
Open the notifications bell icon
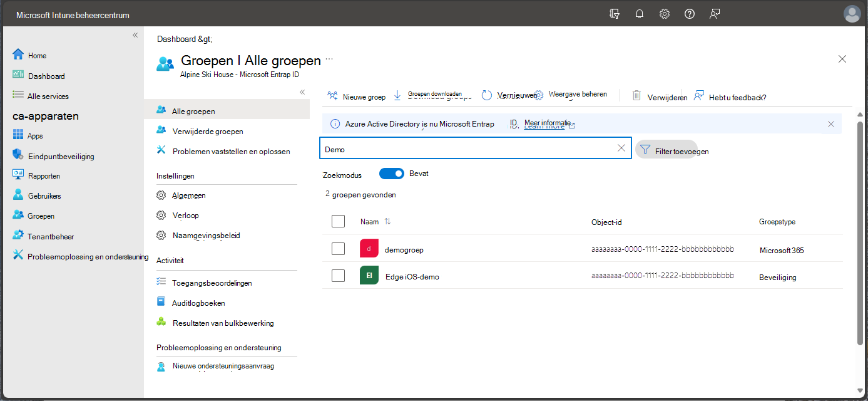639,14
